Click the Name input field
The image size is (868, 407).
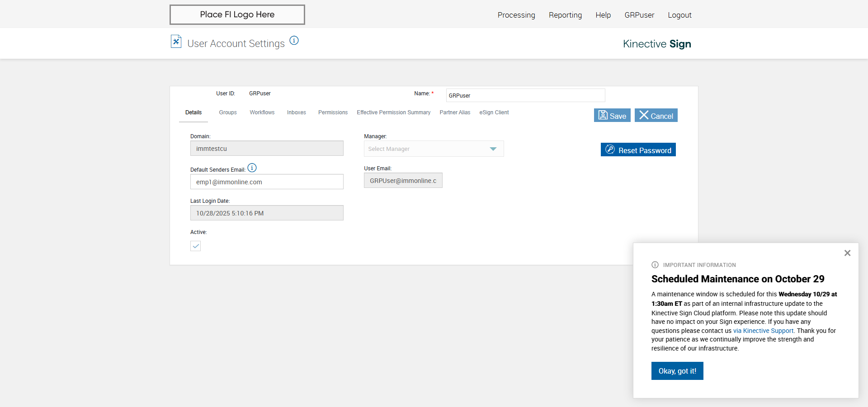point(525,95)
